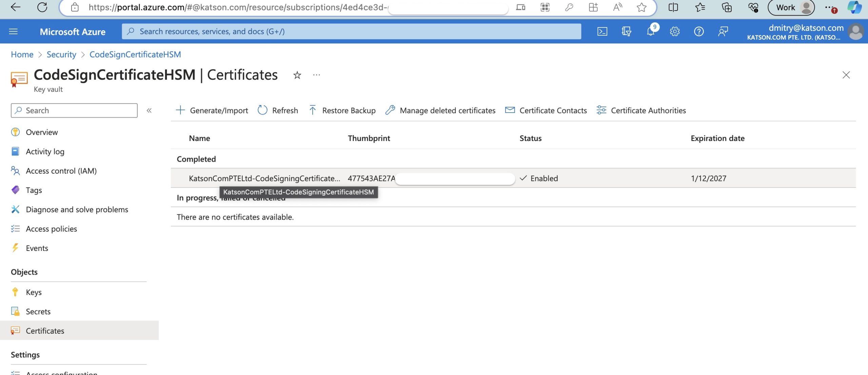The image size is (868, 375).
Task: Go to Security breadcrumb link
Action: (61, 54)
